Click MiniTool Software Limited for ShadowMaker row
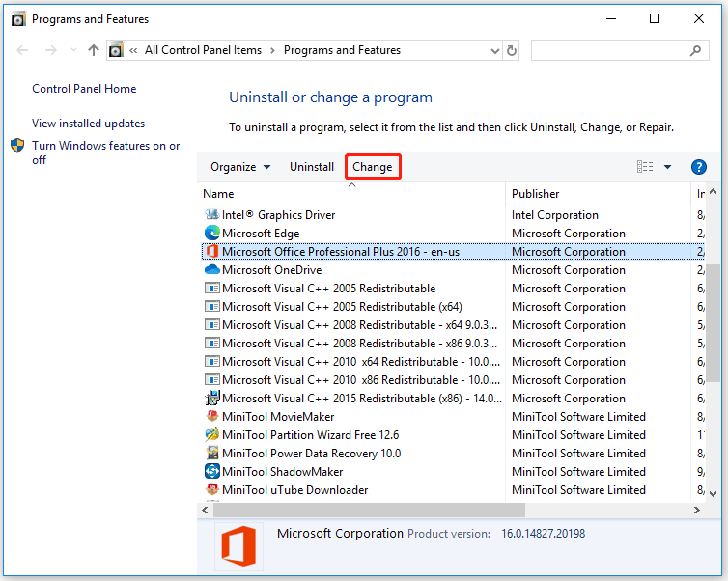Viewport: 728px width, 581px height. pyautogui.click(x=578, y=472)
